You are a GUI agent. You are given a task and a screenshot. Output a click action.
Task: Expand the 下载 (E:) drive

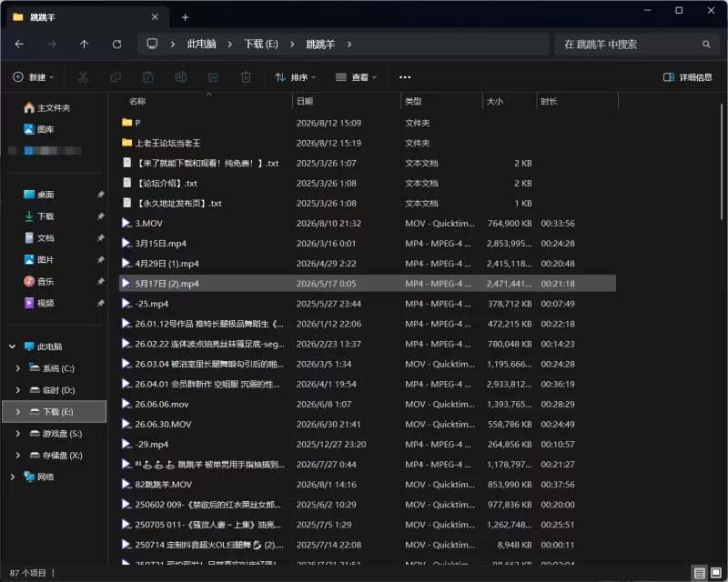[x=17, y=412]
